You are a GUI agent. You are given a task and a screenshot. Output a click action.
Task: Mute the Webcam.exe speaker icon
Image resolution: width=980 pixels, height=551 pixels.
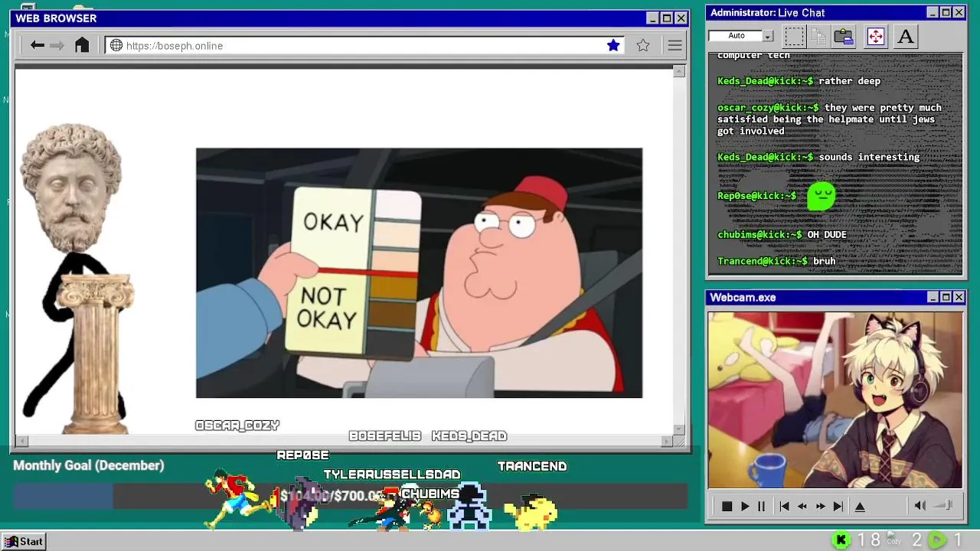920,505
